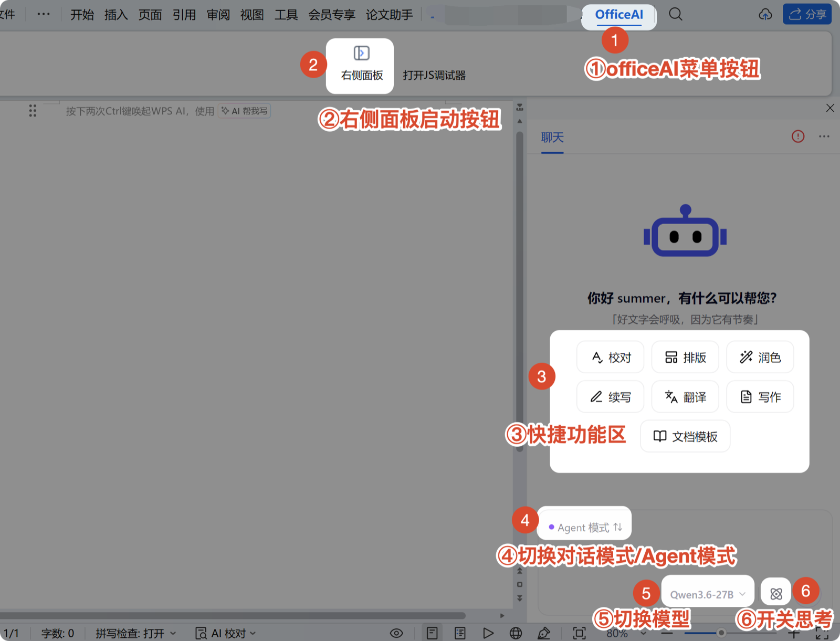Click the split window toggle icon above the scrollbar
The width and height of the screenshot is (840, 641).
(520, 107)
